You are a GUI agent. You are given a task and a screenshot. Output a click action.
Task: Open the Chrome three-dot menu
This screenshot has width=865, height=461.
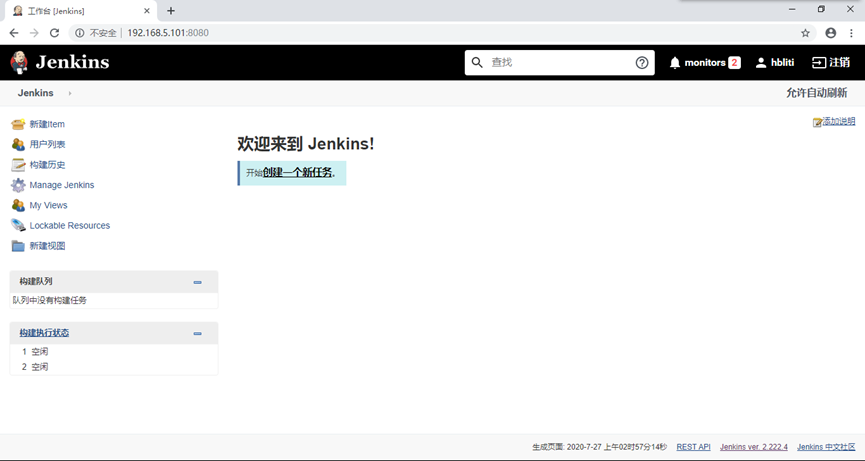852,33
